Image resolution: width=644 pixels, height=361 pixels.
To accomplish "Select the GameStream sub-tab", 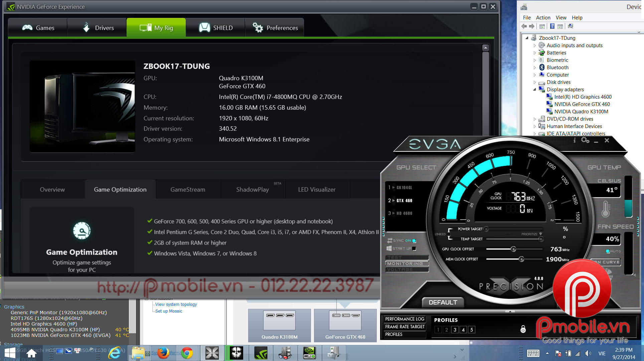I will tap(188, 190).
